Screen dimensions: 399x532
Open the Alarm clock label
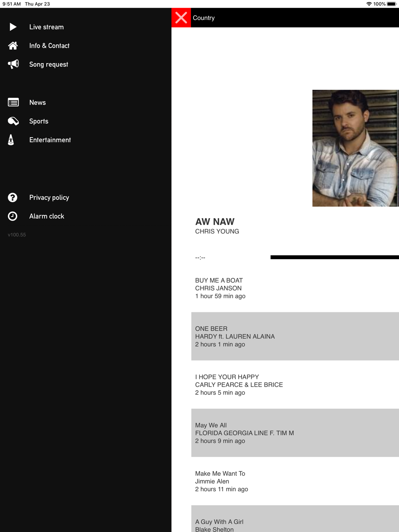pyautogui.click(x=47, y=216)
